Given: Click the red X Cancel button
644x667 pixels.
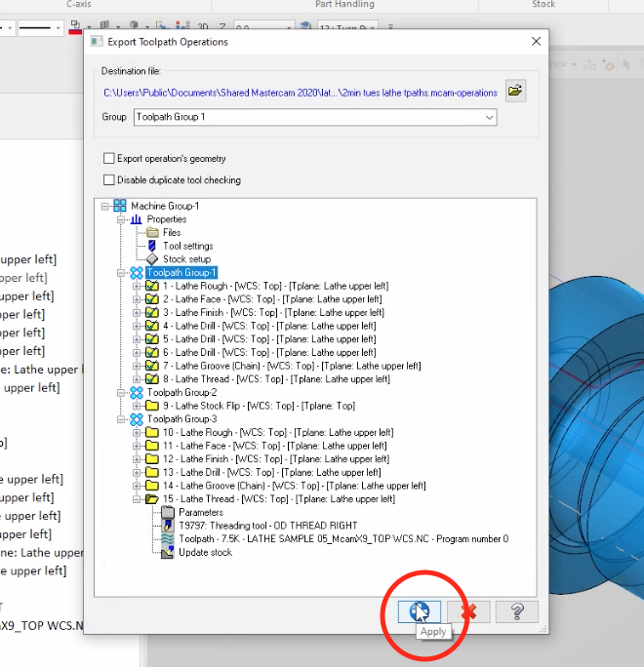Looking at the screenshot, I should tap(468, 611).
